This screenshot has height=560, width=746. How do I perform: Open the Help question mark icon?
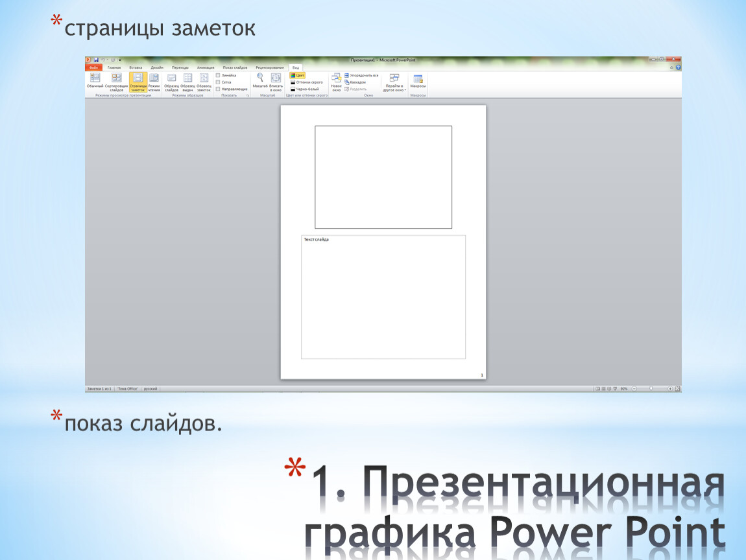(679, 67)
